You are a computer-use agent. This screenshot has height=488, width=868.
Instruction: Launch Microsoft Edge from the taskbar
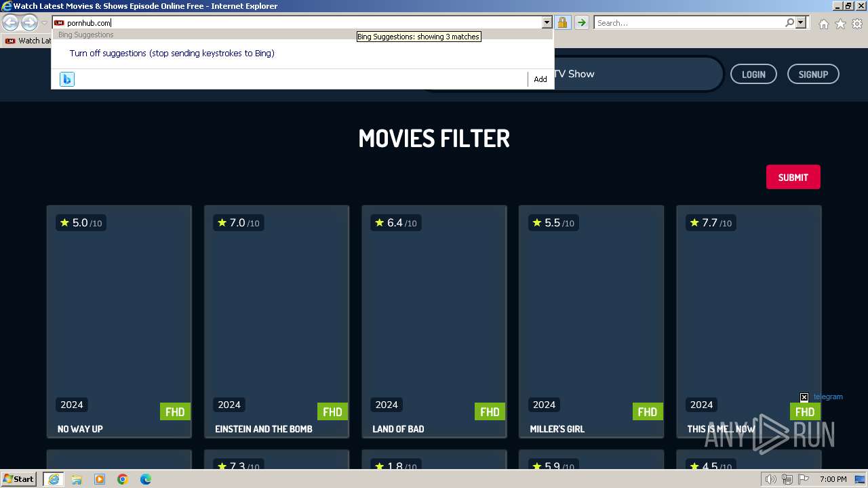[146, 479]
